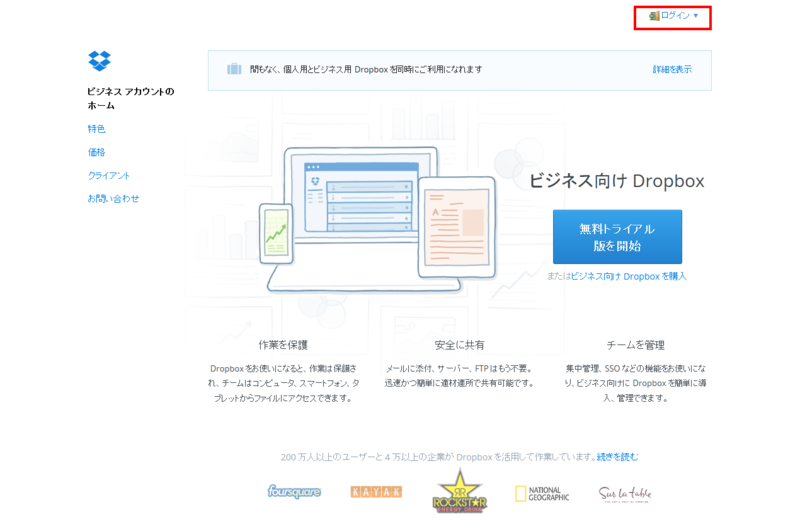The height and width of the screenshot is (529, 800).
Task: Select ビジネス アカウントのホーム heading
Action: (131, 98)
